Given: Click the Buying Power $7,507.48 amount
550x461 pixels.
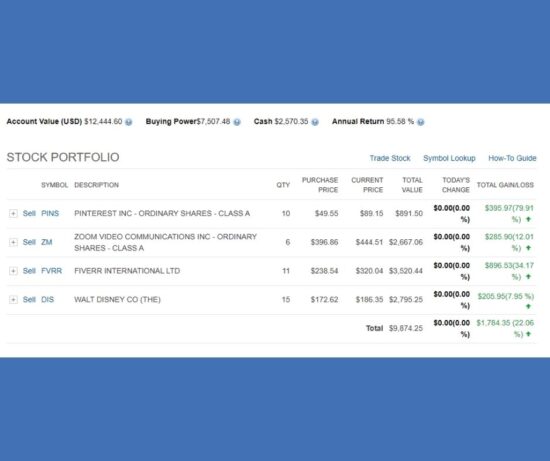Looking at the screenshot, I should point(213,122).
